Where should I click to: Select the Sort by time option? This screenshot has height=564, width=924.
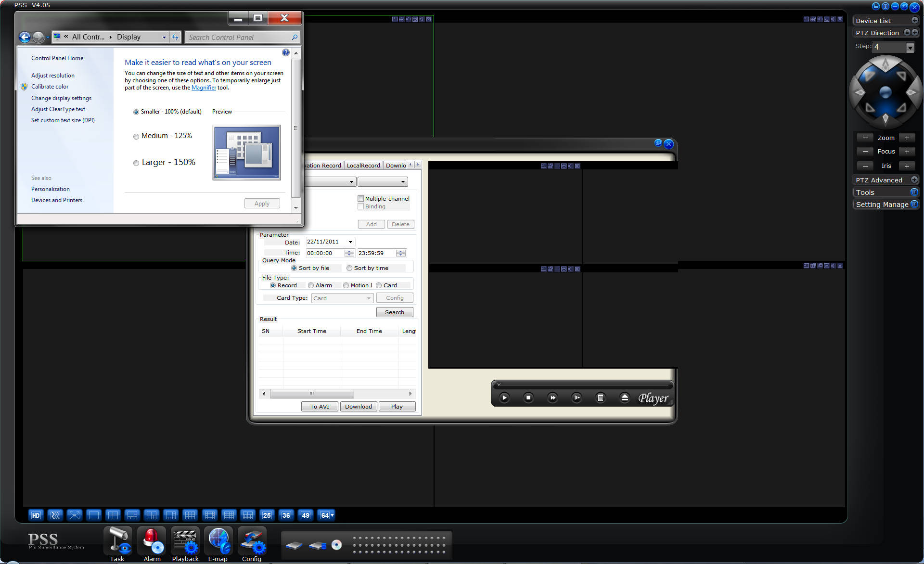point(350,268)
